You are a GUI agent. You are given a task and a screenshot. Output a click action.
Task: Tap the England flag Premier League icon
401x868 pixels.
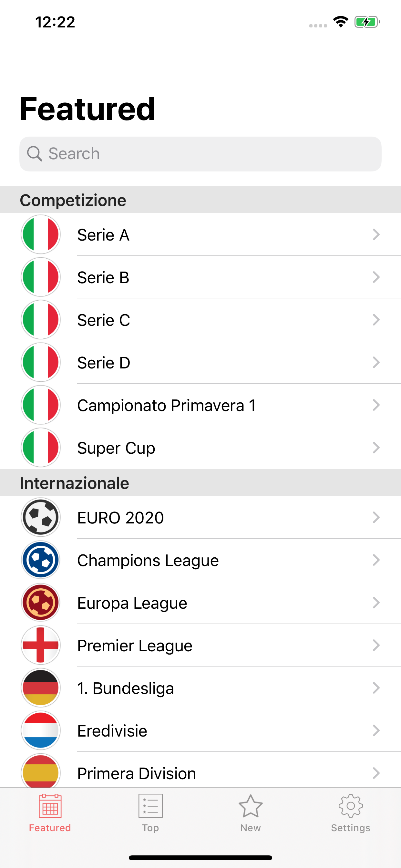41,645
